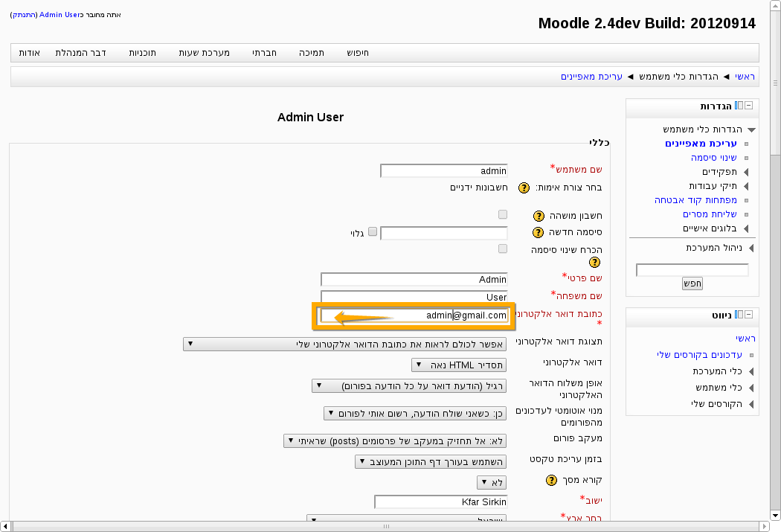Expand the תפקידים tree item

click(746, 172)
